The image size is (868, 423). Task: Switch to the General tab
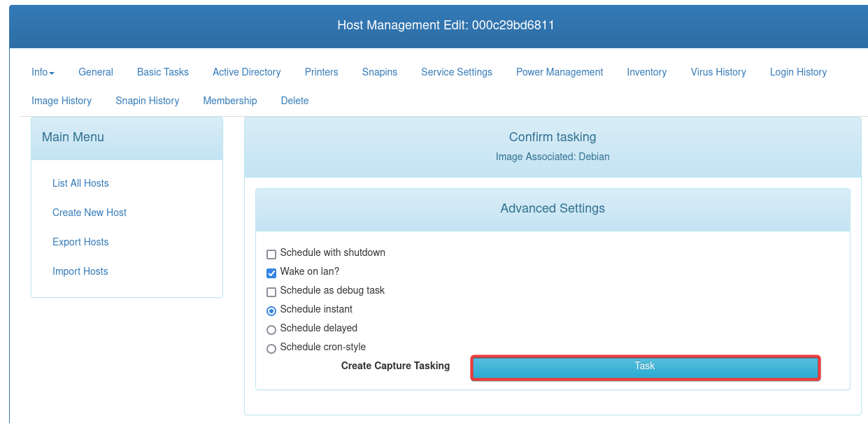pyautogui.click(x=96, y=72)
